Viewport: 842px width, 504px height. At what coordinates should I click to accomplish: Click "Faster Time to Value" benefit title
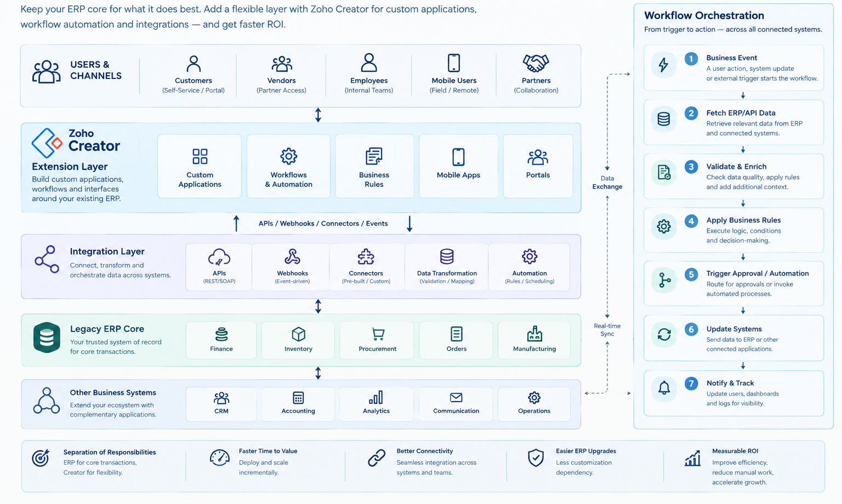[268, 451]
